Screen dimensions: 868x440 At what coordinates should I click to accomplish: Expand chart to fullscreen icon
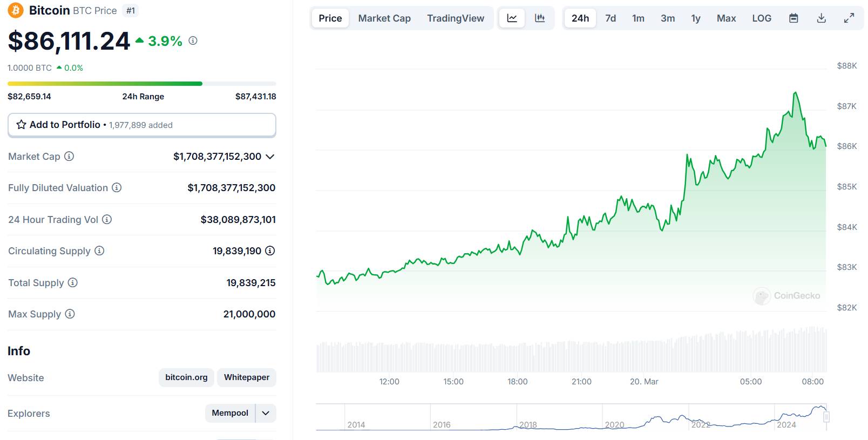(x=849, y=18)
